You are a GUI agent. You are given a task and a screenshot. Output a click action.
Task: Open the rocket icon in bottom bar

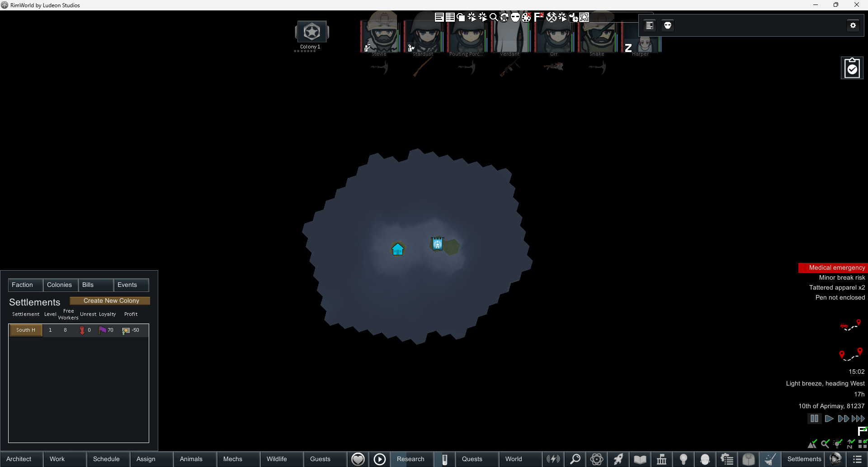[x=618, y=459]
